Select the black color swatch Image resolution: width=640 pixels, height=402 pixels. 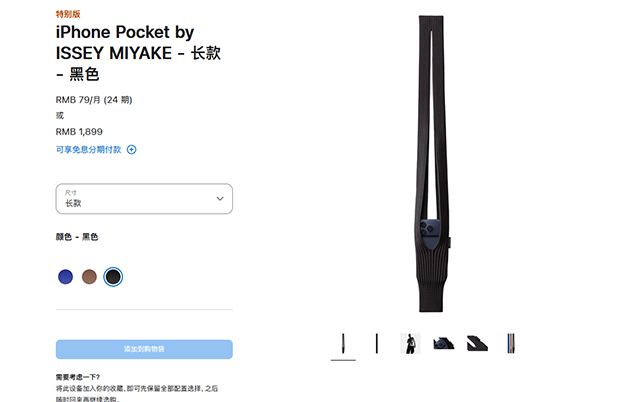click(x=113, y=277)
